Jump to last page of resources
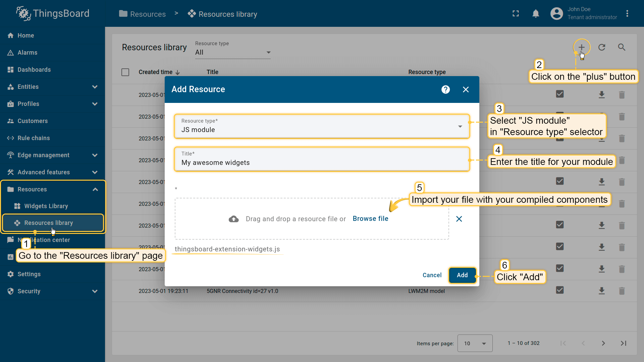 tap(624, 343)
